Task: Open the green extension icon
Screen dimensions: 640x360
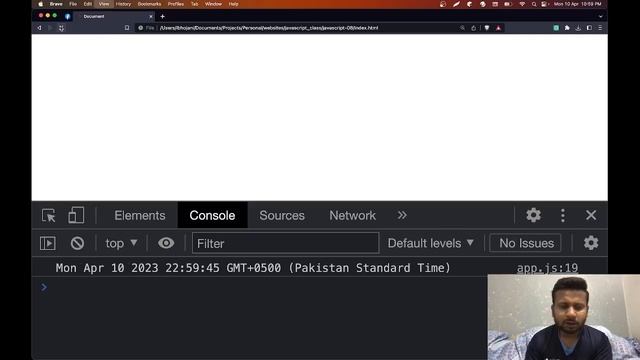Action: tap(556, 28)
